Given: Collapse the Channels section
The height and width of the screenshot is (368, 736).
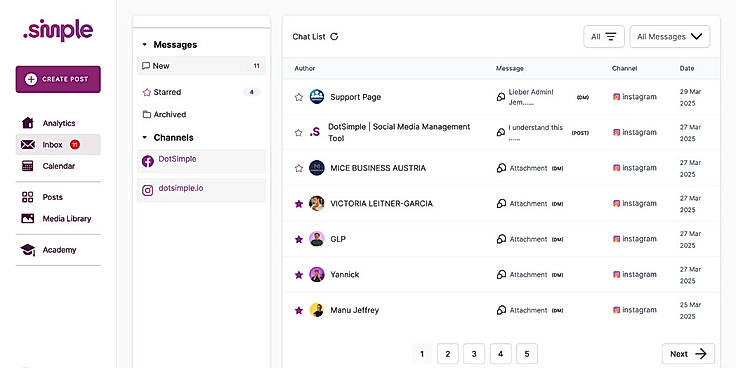Looking at the screenshot, I should tap(145, 138).
